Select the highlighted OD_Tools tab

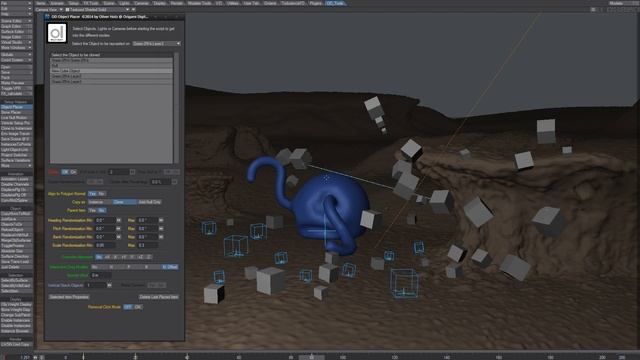[x=336, y=3]
